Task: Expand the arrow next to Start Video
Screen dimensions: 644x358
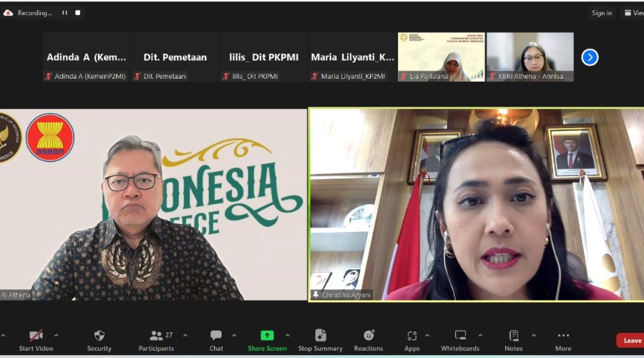Action: [x=57, y=335]
